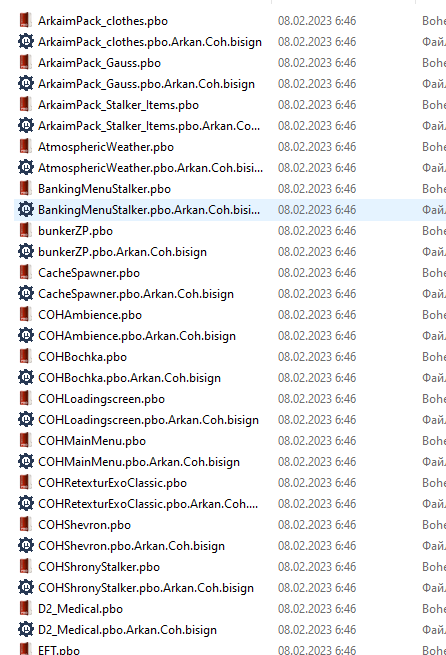Select file name COHBochka.pbo
This screenshot has width=446, height=655.
82,357
